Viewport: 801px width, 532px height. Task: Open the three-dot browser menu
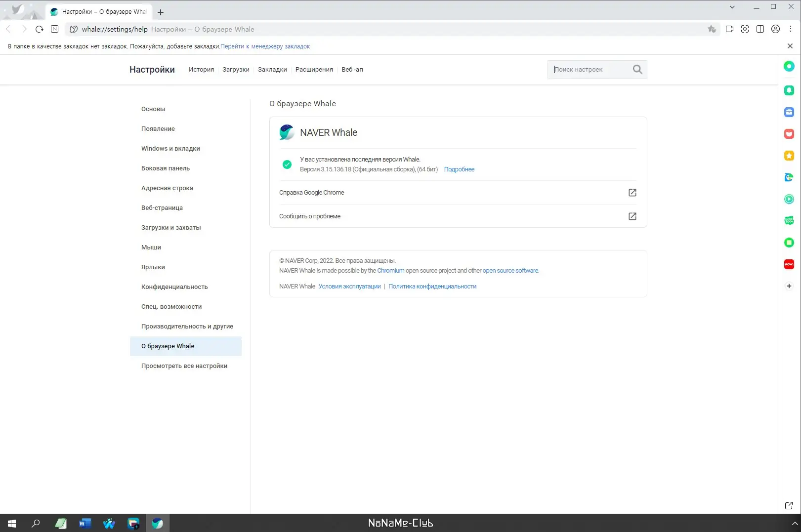tap(791, 29)
